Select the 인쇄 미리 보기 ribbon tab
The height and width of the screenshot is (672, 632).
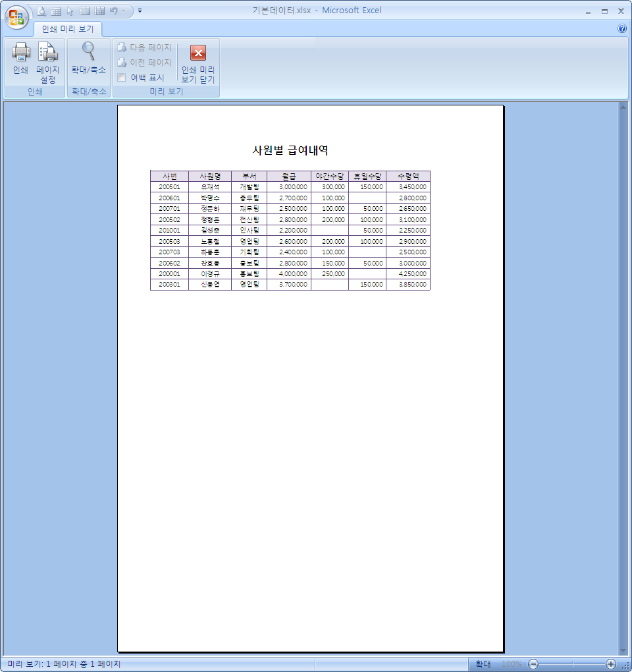click(68, 29)
